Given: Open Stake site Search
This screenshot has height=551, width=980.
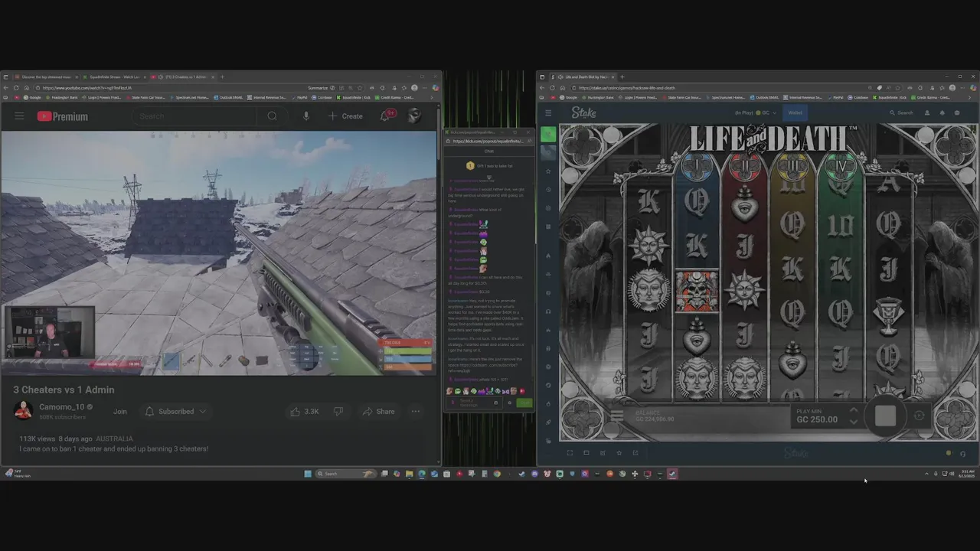Looking at the screenshot, I should pos(901,112).
